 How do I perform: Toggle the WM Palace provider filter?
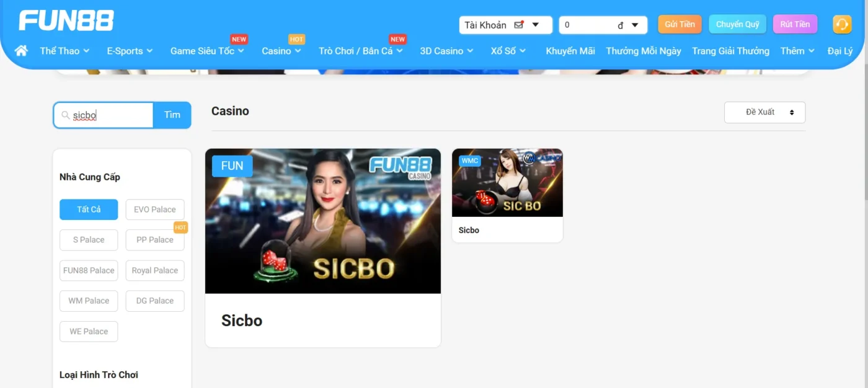point(89,301)
